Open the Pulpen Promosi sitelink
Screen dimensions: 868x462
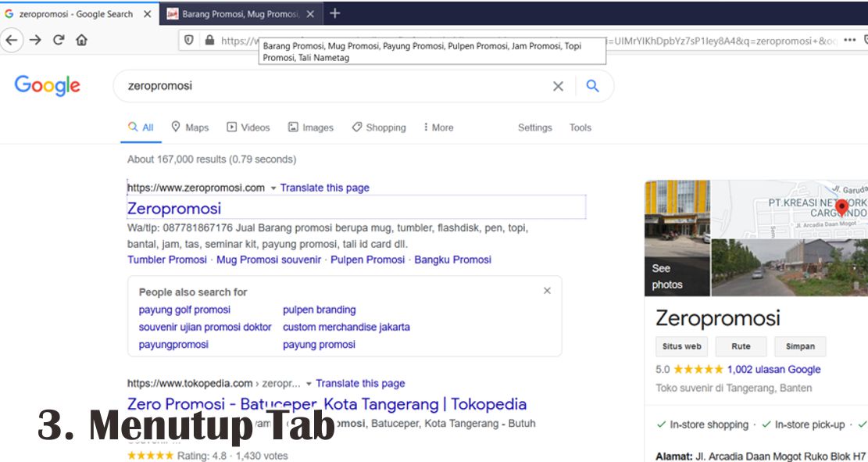click(x=367, y=260)
